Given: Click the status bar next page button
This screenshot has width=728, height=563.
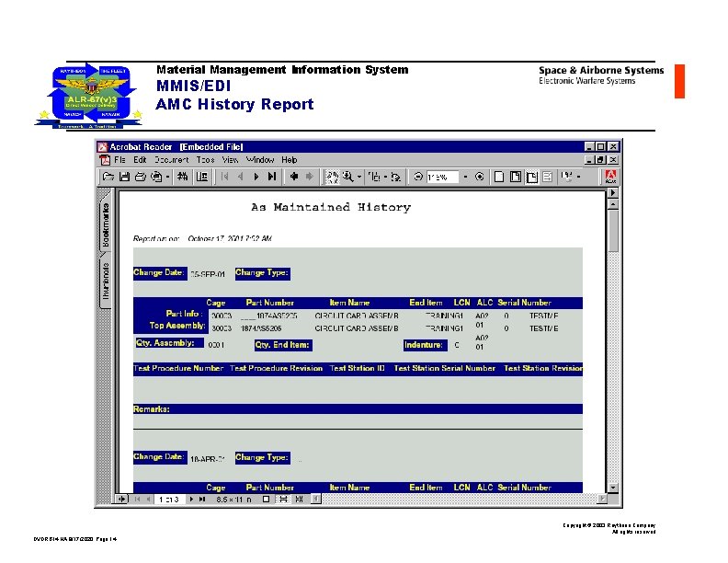Looking at the screenshot, I should (x=191, y=500).
